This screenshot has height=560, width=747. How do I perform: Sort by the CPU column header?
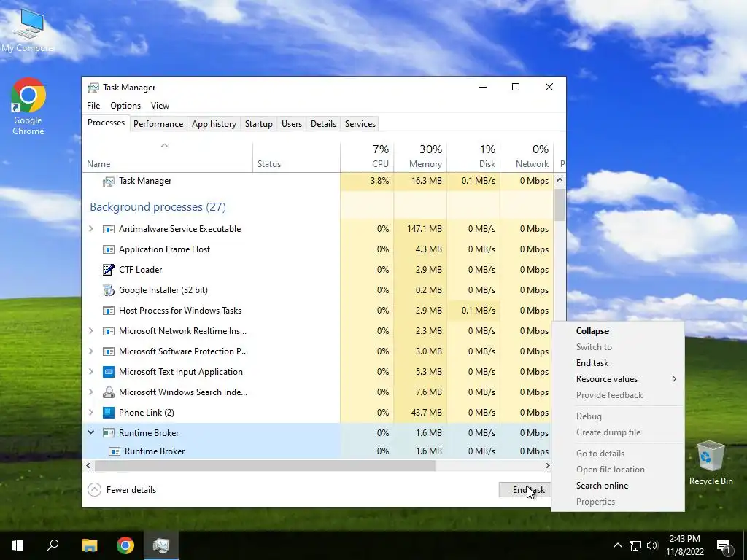coord(368,157)
